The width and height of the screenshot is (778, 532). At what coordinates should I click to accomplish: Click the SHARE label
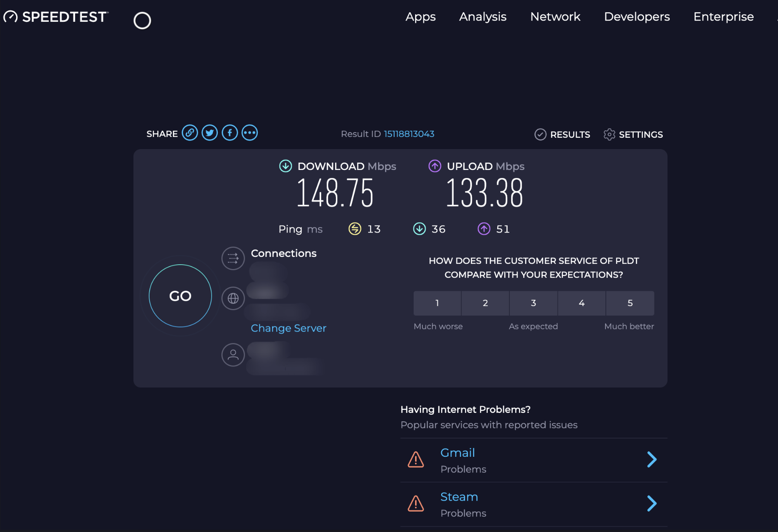pyautogui.click(x=162, y=134)
